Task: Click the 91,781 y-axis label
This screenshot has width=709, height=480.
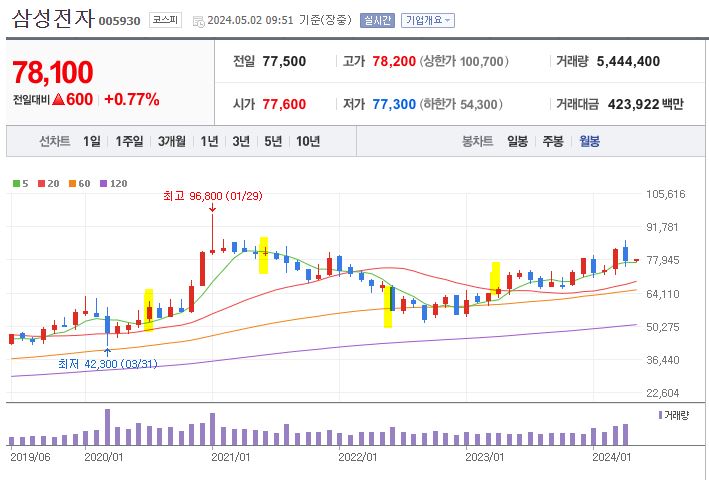Action: click(x=662, y=227)
